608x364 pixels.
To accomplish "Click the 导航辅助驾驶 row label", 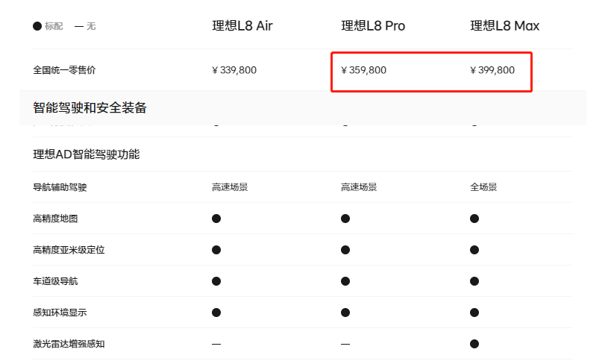I will (60, 187).
